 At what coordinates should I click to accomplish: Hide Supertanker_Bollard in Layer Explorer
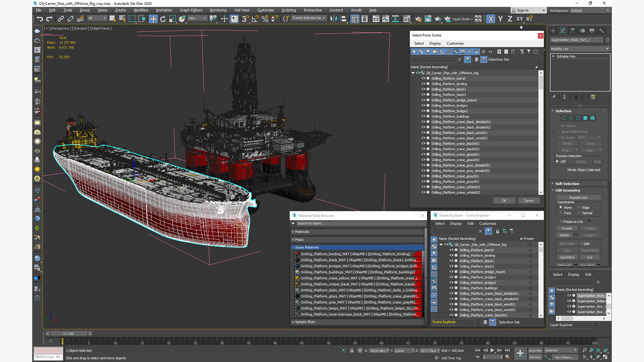click(x=569, y=301)
